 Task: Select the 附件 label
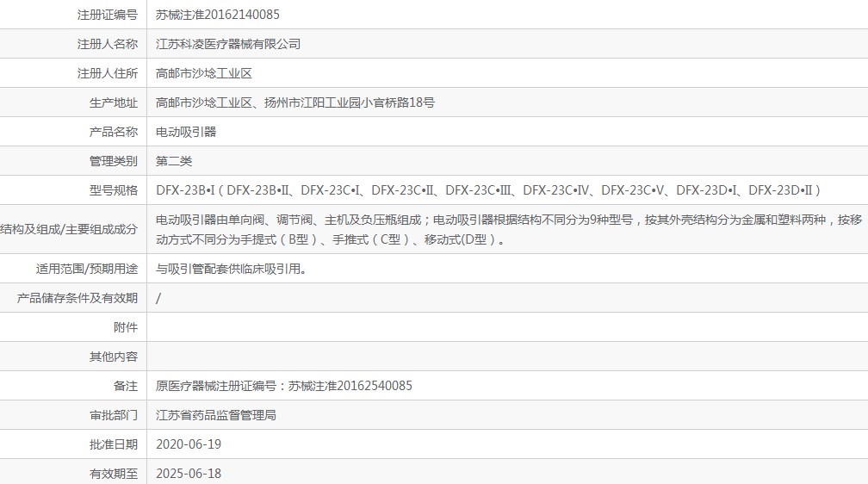point(126,328)
